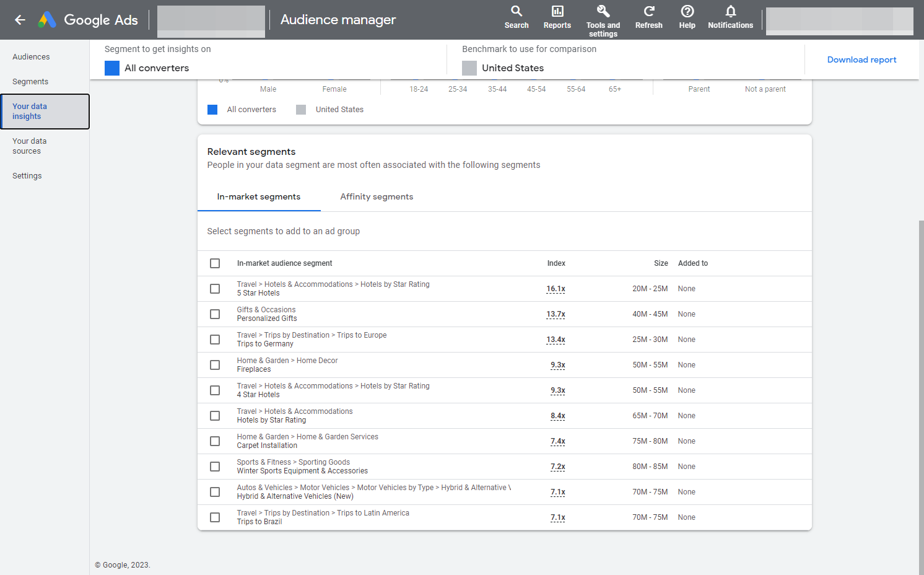Check the Trips to Germany row checkbox
Image resolution: width=924 pixels, height=575 pixels.
215,340
